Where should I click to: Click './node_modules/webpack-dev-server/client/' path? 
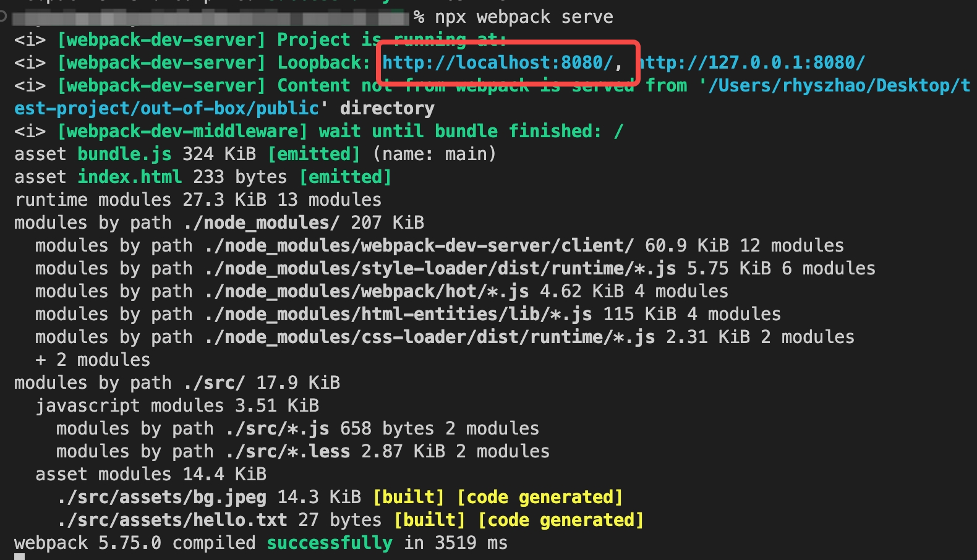pos(419,245)
